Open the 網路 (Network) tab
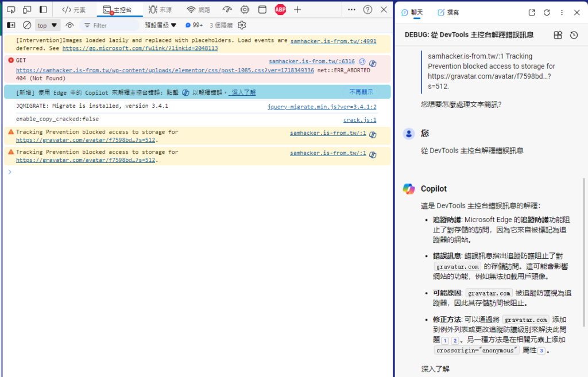Screen dimensions: 588x377 (x=199, y=10)
